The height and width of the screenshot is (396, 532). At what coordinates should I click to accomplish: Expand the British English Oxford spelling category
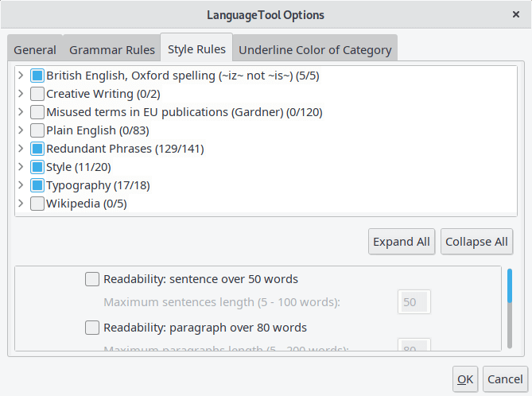tap(21, 76)
